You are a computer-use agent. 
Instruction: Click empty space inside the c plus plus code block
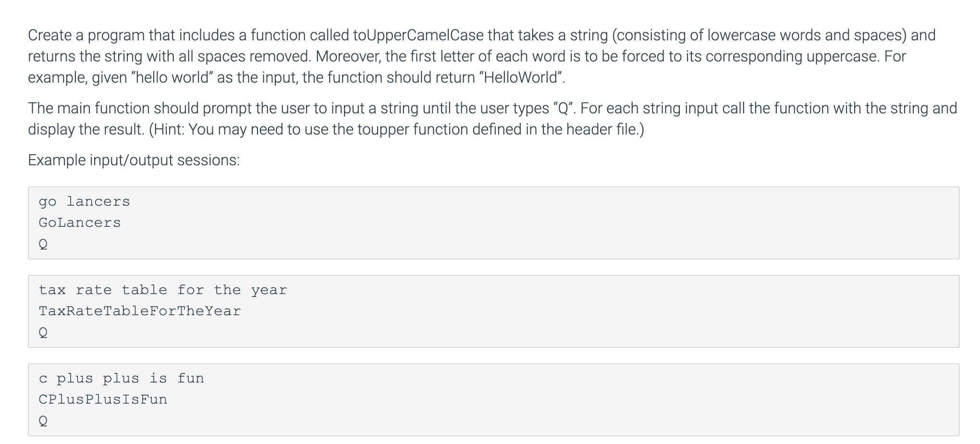coord(576,400)
